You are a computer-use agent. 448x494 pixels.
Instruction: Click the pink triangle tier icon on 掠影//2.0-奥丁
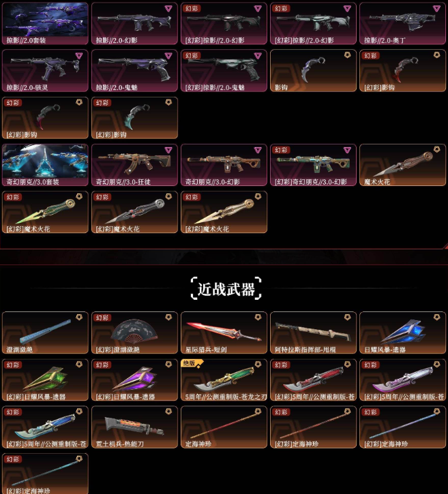(436, 8)
